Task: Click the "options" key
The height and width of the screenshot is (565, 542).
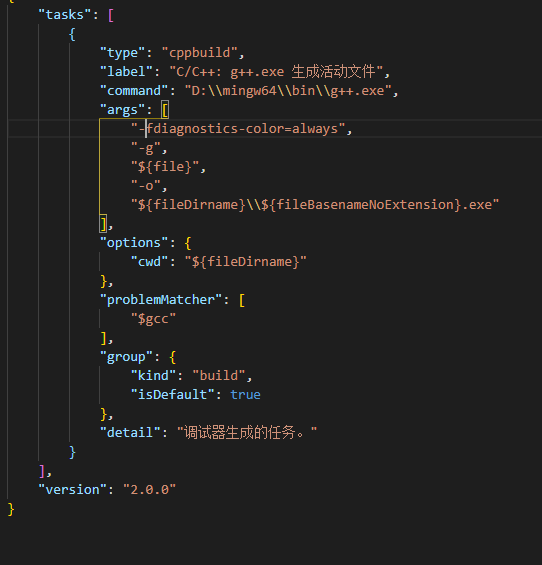Action: click(134, 243)
